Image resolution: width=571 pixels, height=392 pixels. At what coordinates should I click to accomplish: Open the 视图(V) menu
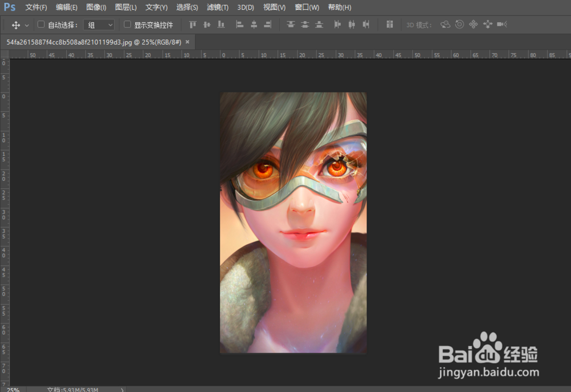pos(274,7)
